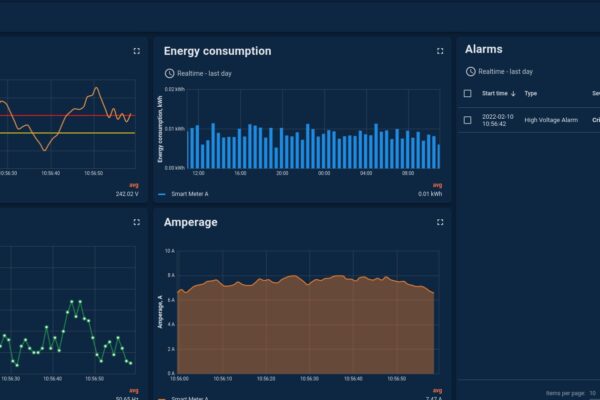Sort alarms by the Type column
The width and height of the screenshot is (600, 400).
(x=531, y=93)
